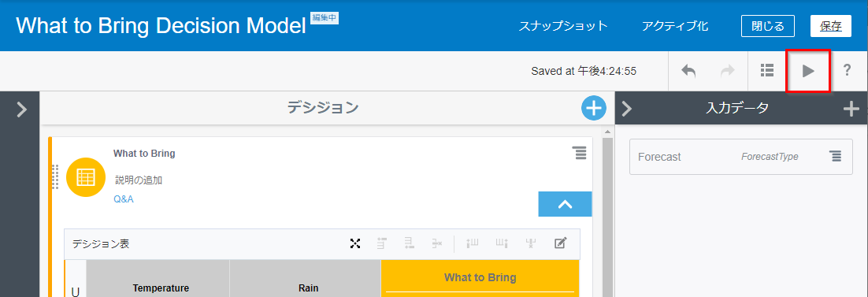This screenshot has width=868, height=297.
Task: Collapse the input data panel chevron
Action: pos(627,109)
